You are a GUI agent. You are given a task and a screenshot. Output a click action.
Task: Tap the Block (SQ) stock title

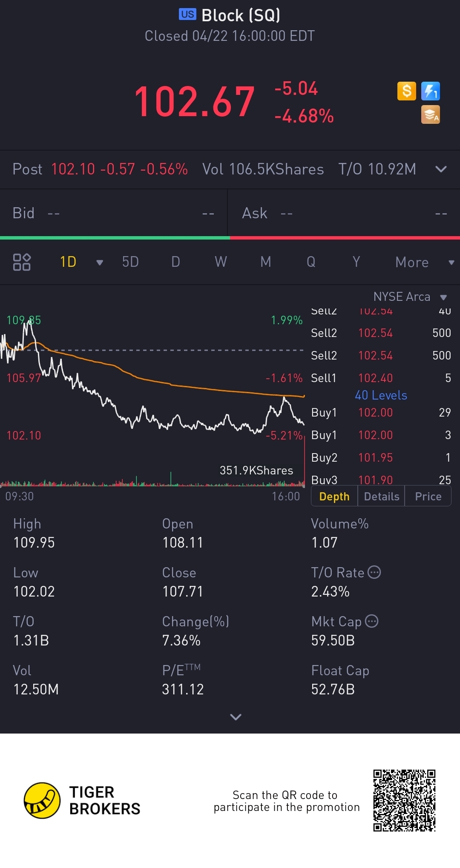click(x=241, y=15)
